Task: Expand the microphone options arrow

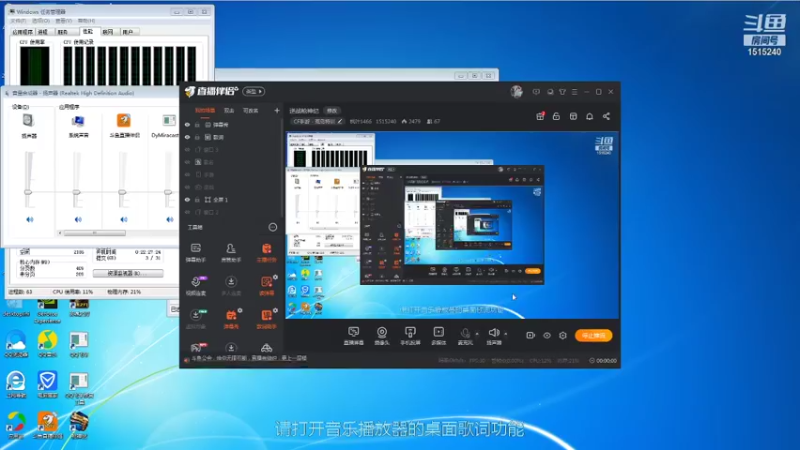Action: pos(477,334)
